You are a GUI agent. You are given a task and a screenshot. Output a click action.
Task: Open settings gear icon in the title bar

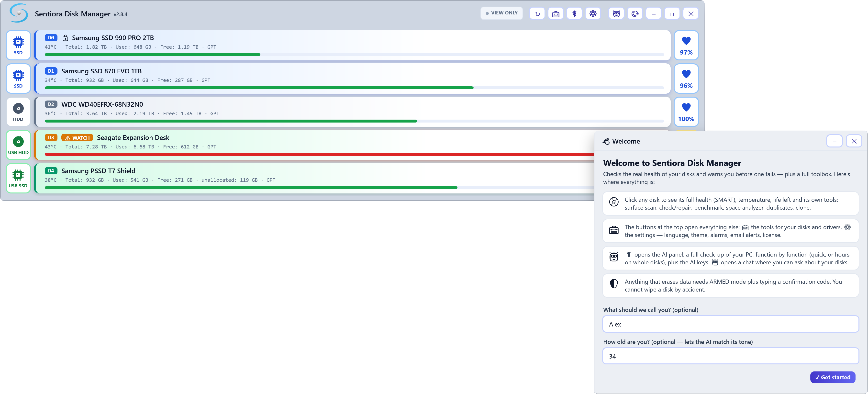593,14
